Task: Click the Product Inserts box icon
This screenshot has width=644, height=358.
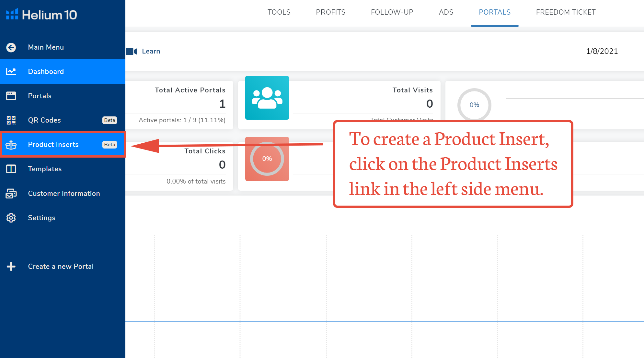Action: point(11,145)
